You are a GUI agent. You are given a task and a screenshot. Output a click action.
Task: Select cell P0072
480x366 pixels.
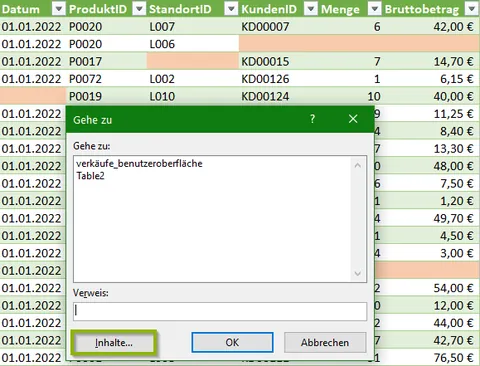(107, 79)
